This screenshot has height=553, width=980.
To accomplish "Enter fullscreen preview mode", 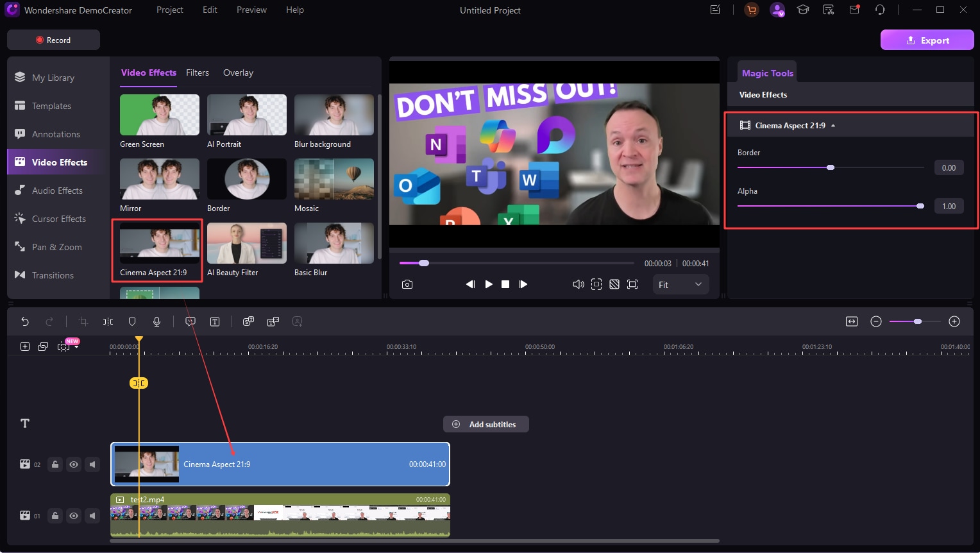I will (632, 284).
